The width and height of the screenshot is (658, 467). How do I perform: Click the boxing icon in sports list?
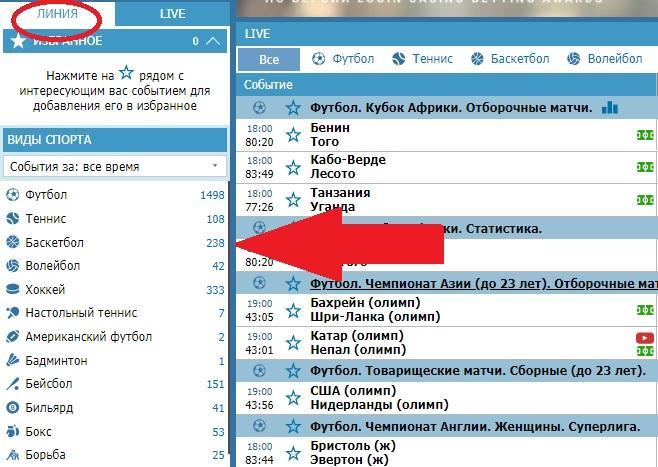pos(13,432)
